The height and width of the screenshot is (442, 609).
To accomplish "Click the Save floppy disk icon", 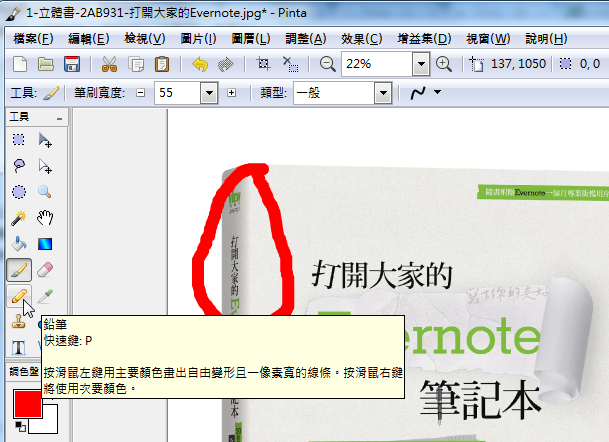I will click(x=72, y=64).
